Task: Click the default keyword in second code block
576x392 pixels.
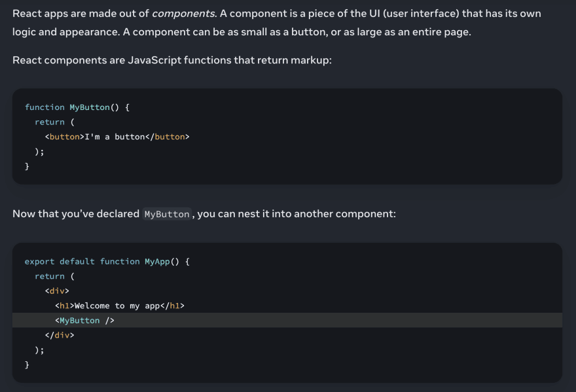Action: (x=77, y=262)
